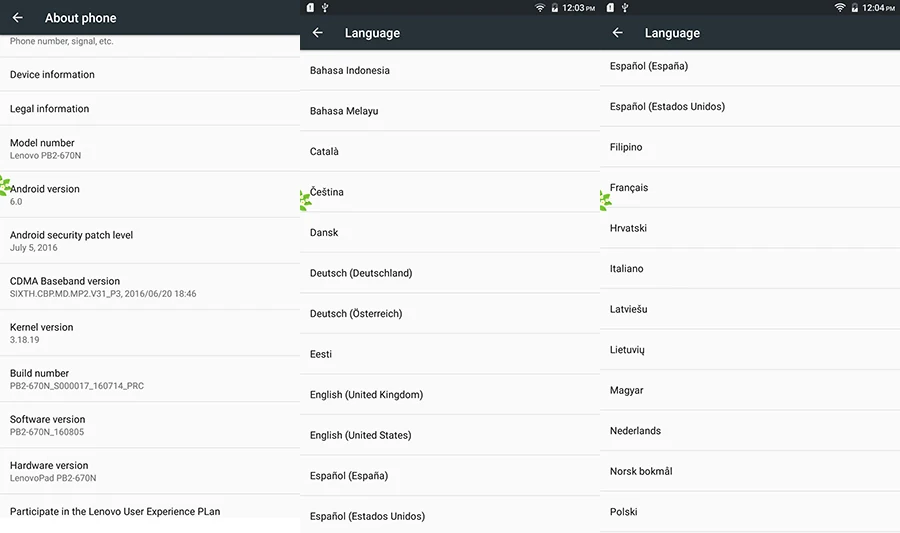Viewport: 900px width, 533px height.
Task: Tap the About phone title
Action: (x=80, y=18)
